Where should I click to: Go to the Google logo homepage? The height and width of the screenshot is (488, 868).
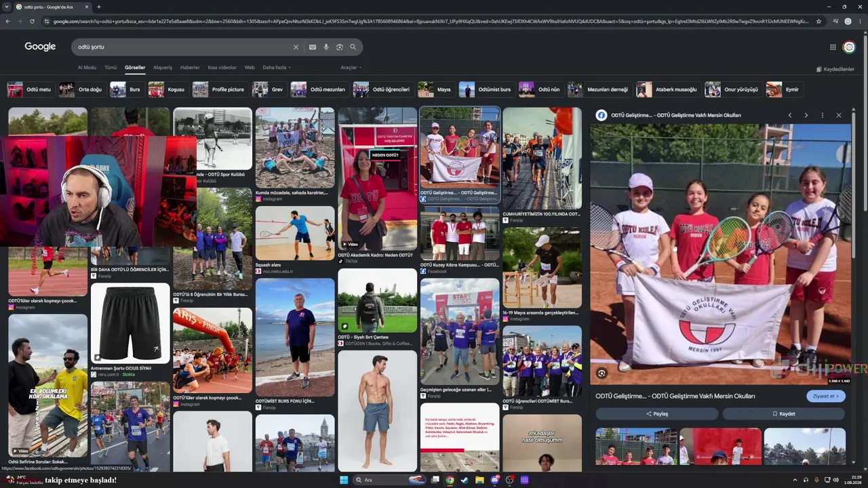tap(40, 47)
